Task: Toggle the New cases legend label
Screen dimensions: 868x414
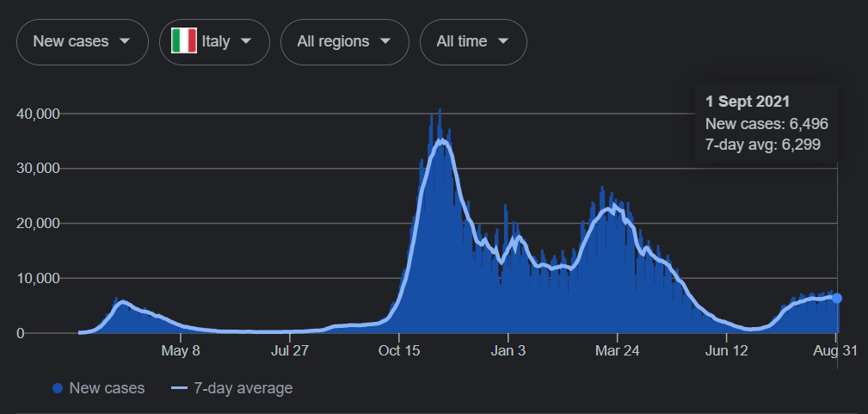Action: click(107, 388)
